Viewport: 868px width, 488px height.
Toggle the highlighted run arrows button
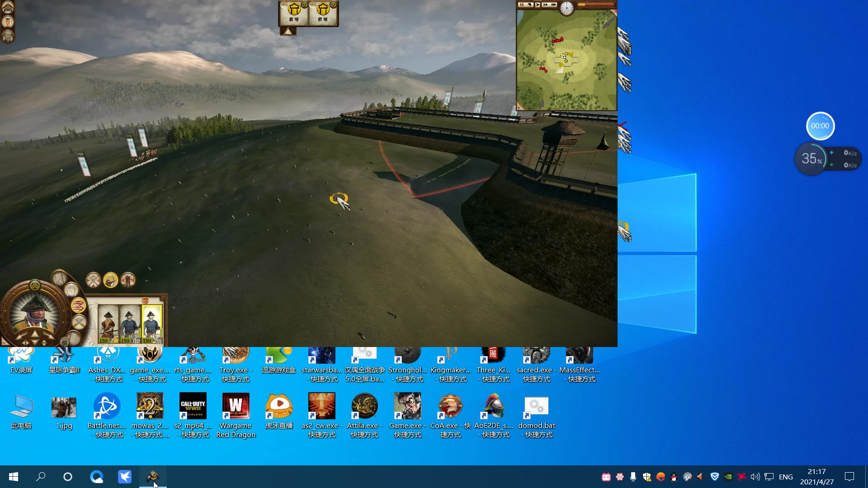(x=78, y=305)
